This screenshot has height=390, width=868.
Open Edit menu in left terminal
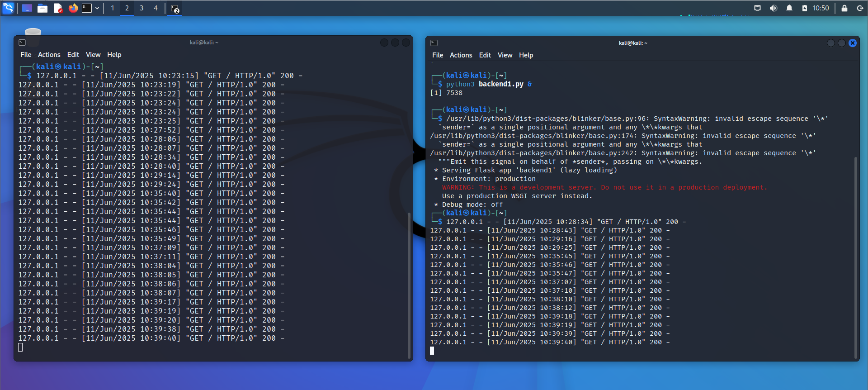tap(73, 55)
